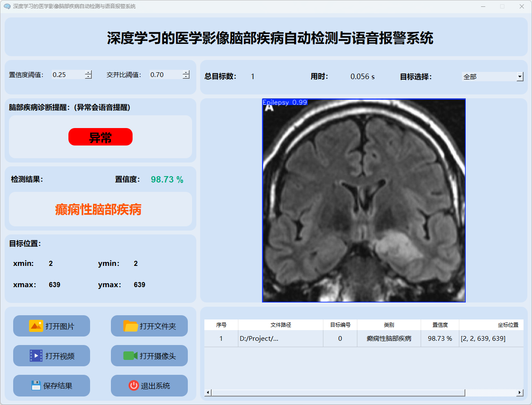Click the 序号 column header
This screenshot has height=405, width=532.
pos(221,325)
